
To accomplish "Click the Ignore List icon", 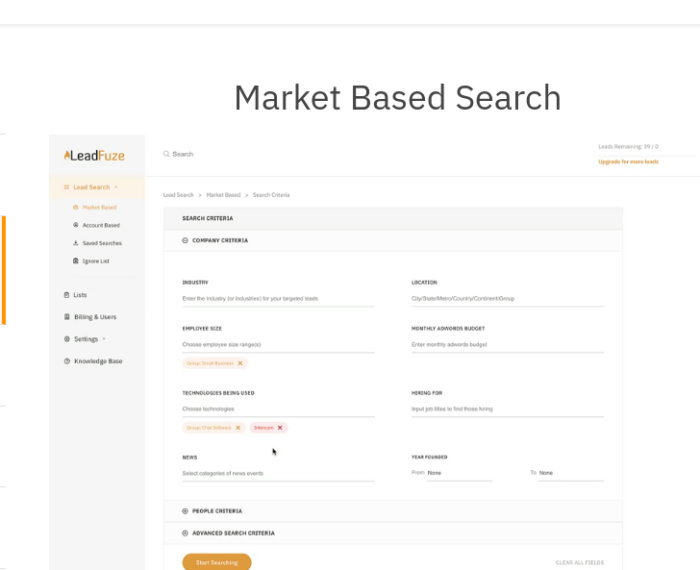I will tap(76, 261).
